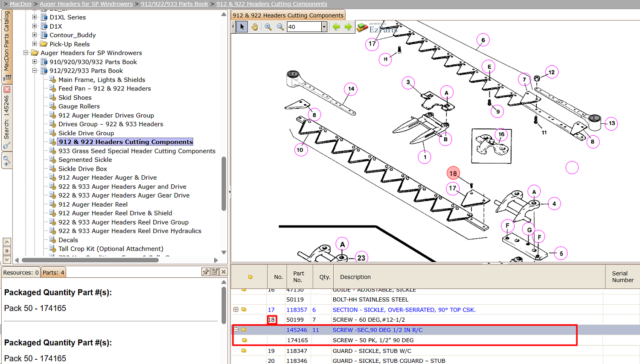Screen dimensions: 640x364
Task: Collapse the diagram toolbar with left arrow handle
Action: coord(233,27)
